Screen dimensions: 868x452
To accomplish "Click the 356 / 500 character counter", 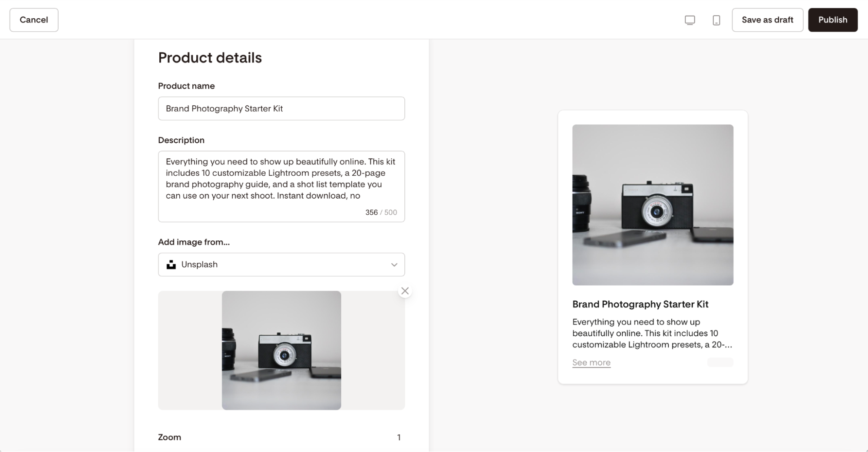I will pos(381,213).
